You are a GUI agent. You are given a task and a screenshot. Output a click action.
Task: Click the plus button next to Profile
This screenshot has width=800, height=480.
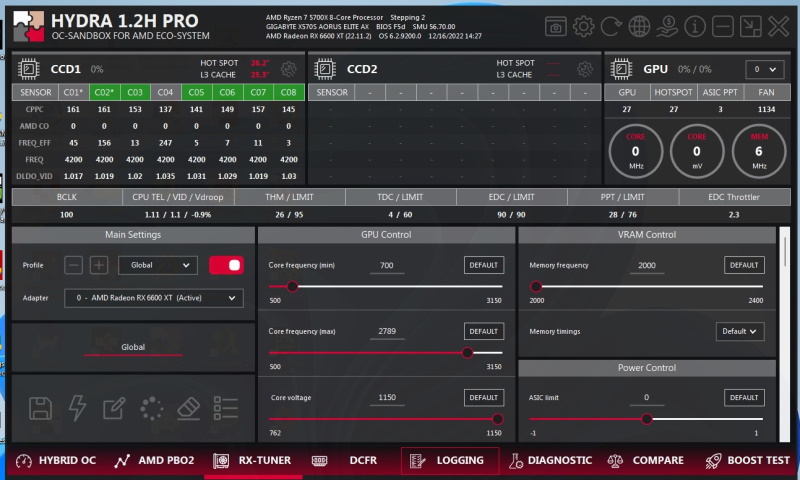99,265
